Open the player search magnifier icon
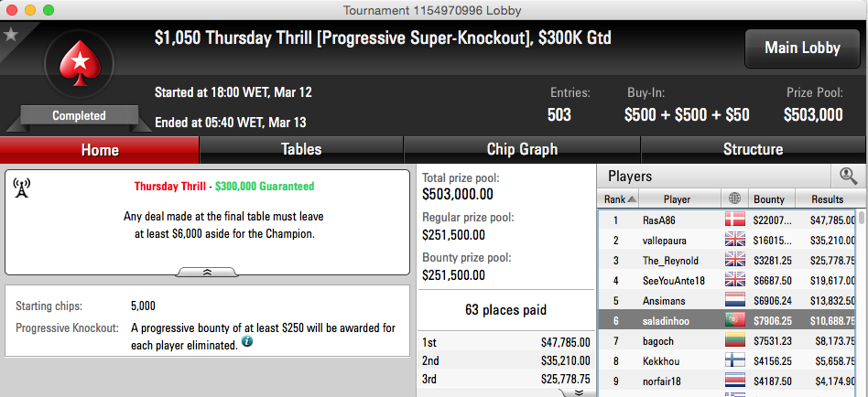Screen dimensions: 868x397 coord(848,176)
